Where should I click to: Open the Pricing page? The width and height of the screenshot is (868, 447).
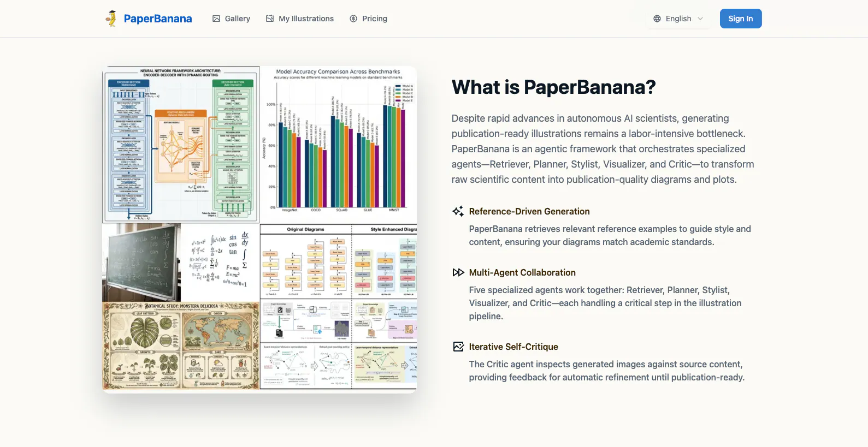click(x=368, y=19)
